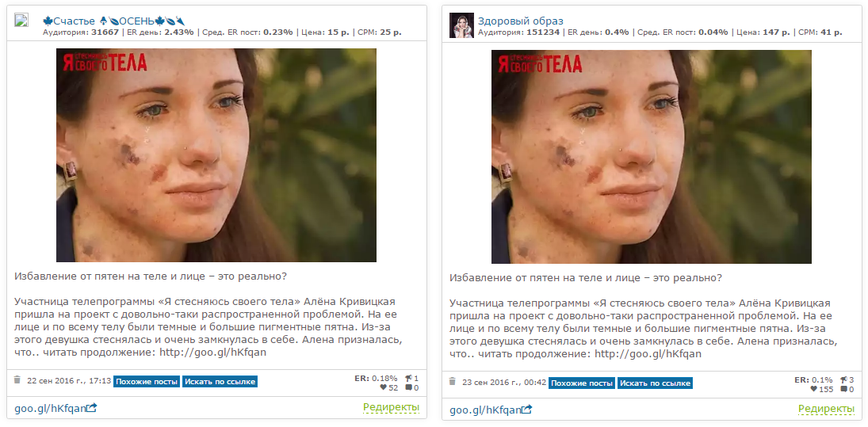
Task: Click comments icon in right post stats
Action: pos(843,389)
